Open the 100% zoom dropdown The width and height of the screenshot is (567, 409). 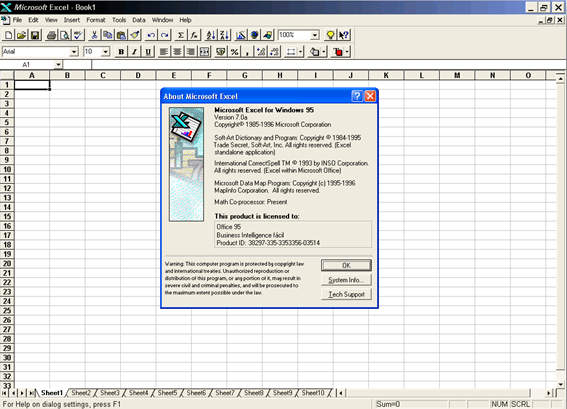[x=315, y=35]
